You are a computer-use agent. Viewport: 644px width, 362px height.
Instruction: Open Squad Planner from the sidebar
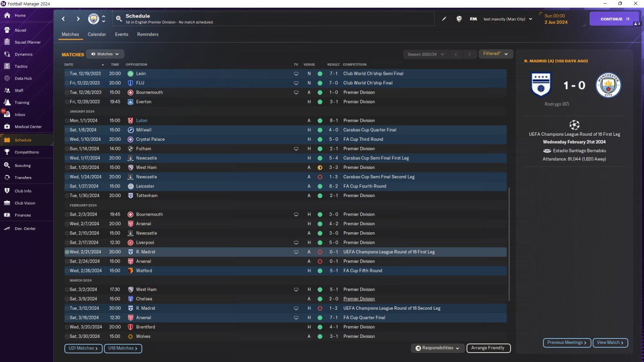28,42
